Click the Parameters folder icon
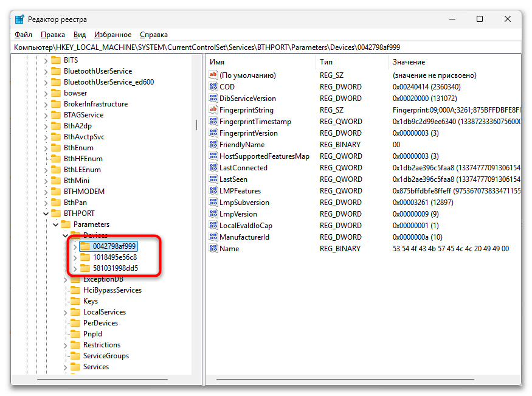 [66, 224]
